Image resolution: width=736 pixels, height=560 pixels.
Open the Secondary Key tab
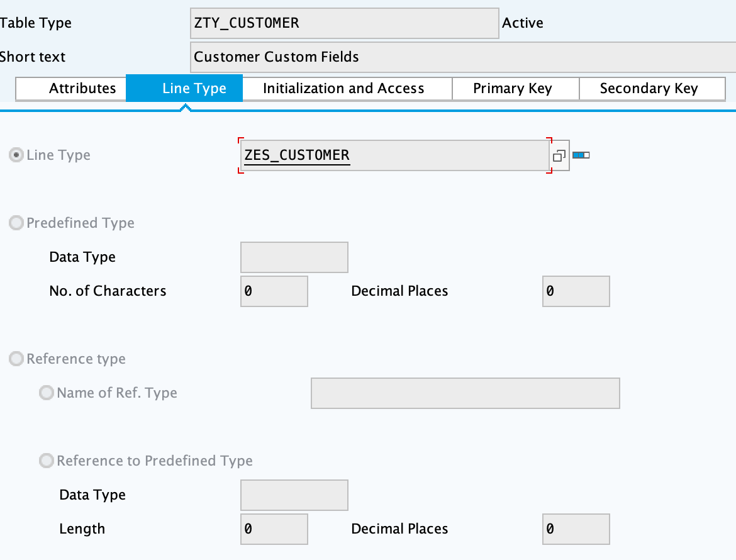pos(649,89)
